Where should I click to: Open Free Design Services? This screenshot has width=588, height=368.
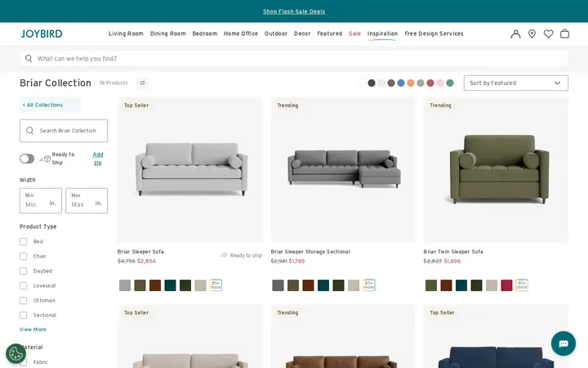tap(434, 34)
